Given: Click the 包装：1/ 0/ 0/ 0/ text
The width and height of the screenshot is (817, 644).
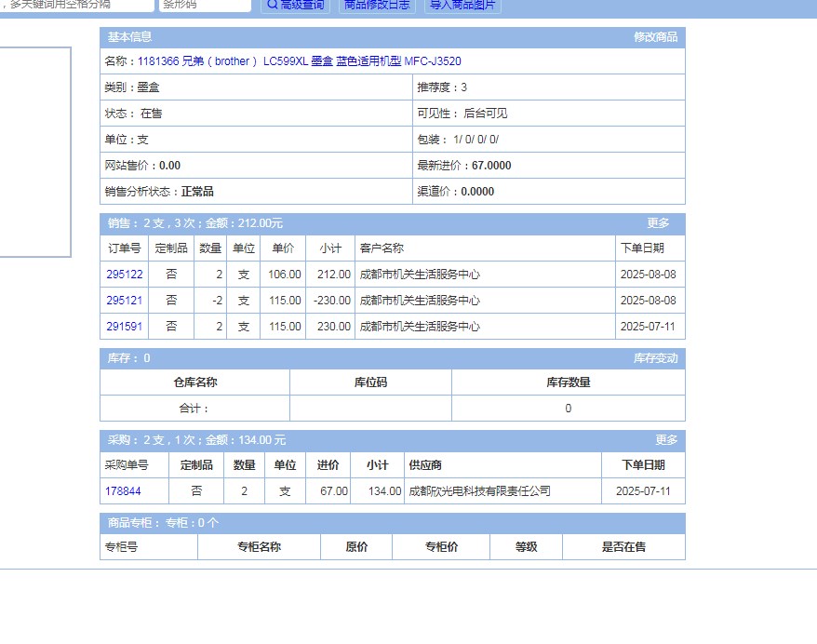Looking at the screenshot, I should [x=458, y=140].
